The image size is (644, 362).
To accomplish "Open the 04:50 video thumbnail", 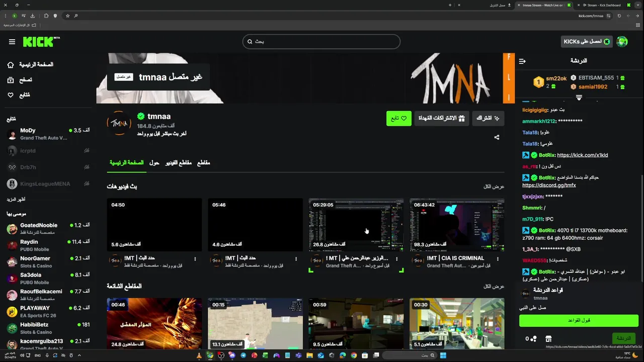I will pos(154,225).
